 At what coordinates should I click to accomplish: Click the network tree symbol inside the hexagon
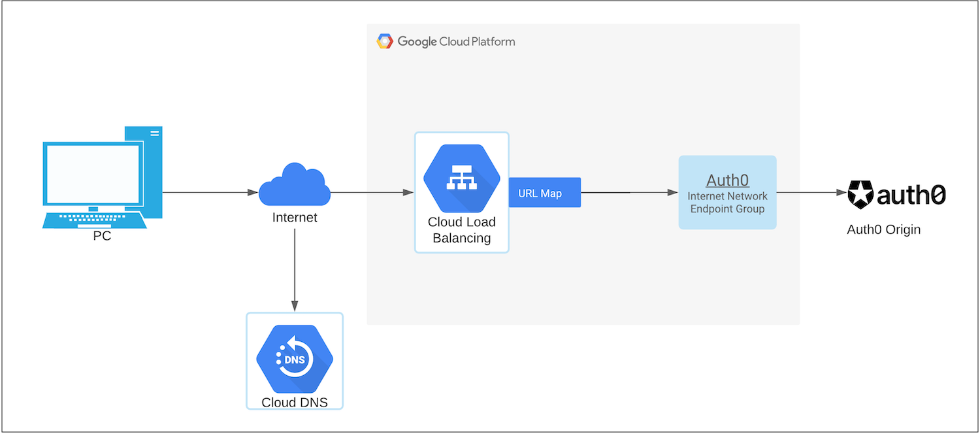(461, 176)
